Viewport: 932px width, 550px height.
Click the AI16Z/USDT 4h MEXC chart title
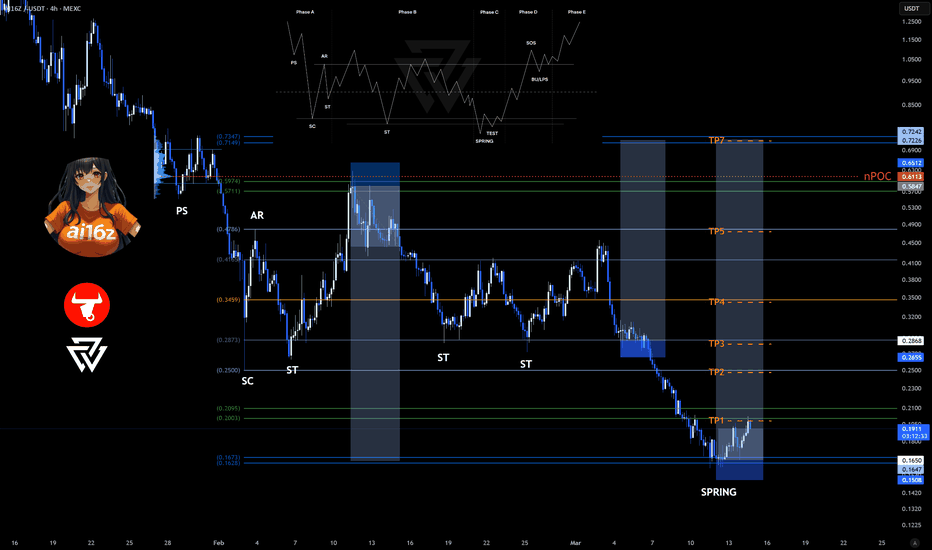coord(42,8)
